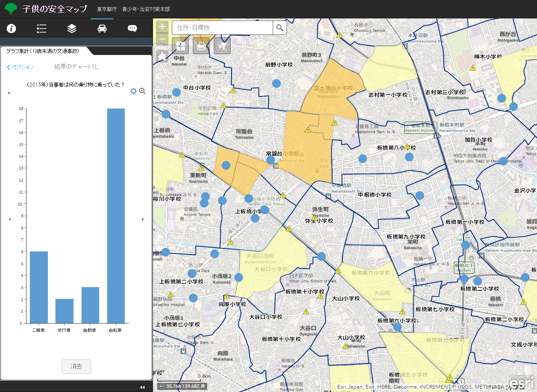537x392 pixels.
Task: Zoom in the map with plus button
Action: pos(162,26)
